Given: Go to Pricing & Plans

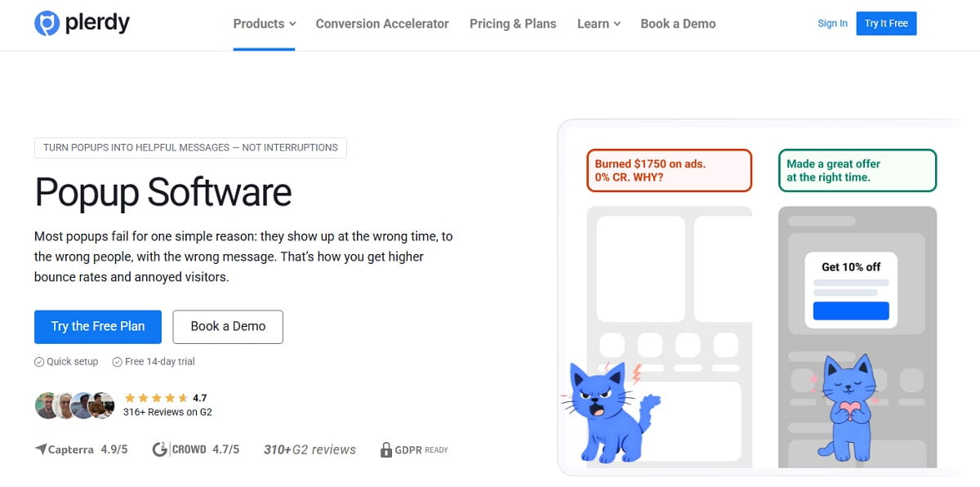Looking at the screenshot, I should [x=513, y=24].
